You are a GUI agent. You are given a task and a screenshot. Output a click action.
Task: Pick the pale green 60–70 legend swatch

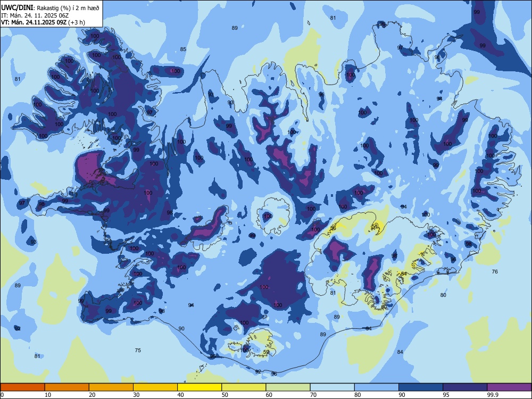[288, 387]
